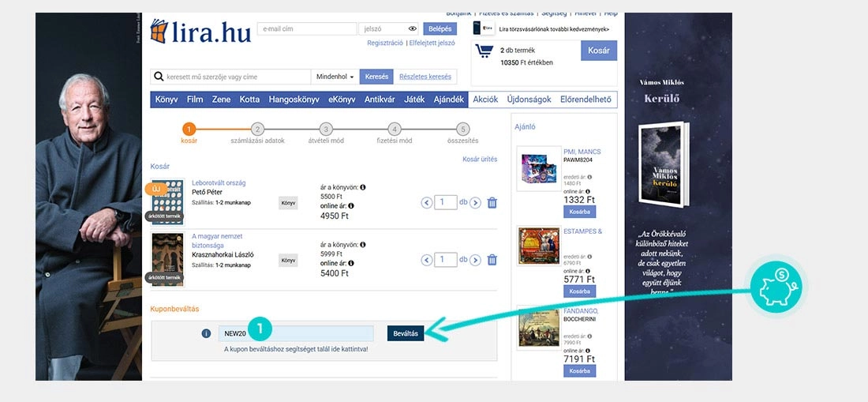Image resolution: width=868 pixels, height=402 pixels.
Task: Decrease quantity of Leborotvált ország
Action: click(426, 203)
